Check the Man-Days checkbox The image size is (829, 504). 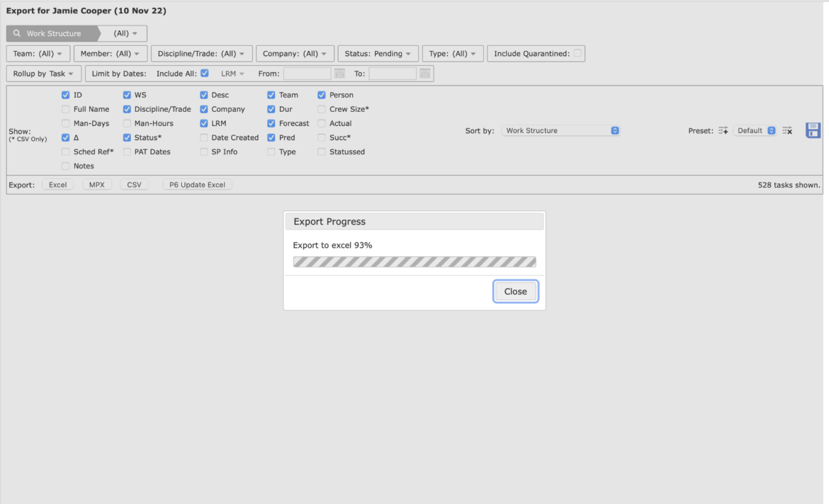(66, 124)
